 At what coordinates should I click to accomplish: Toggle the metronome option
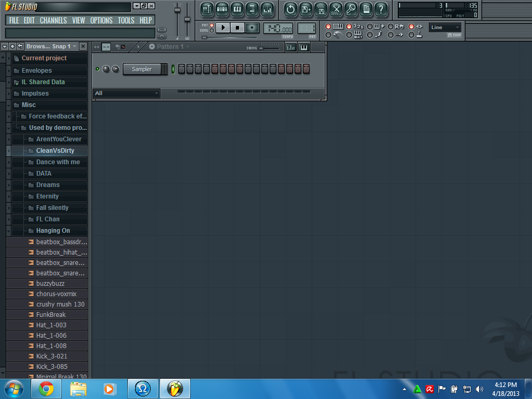coord(328,35)
